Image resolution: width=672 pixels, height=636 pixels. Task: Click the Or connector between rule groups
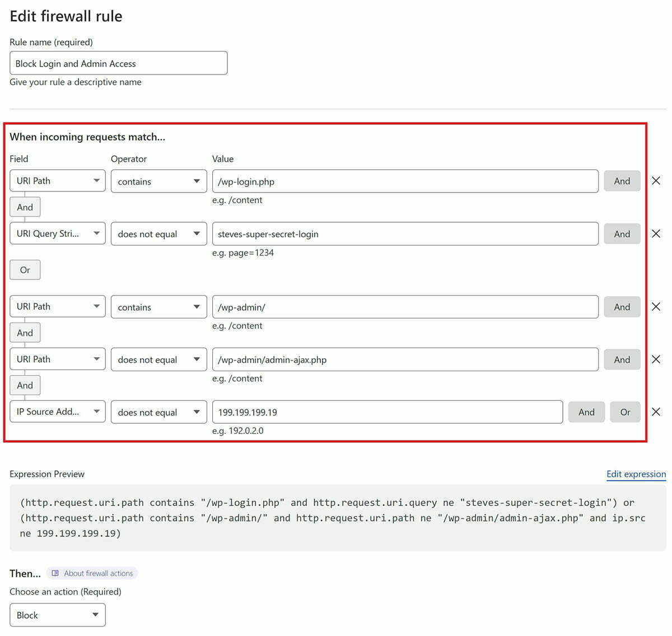tap(25, 270)
